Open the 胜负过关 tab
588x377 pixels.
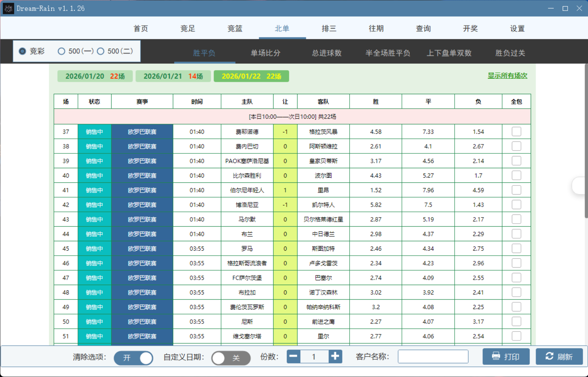click(x=510, y=53)
